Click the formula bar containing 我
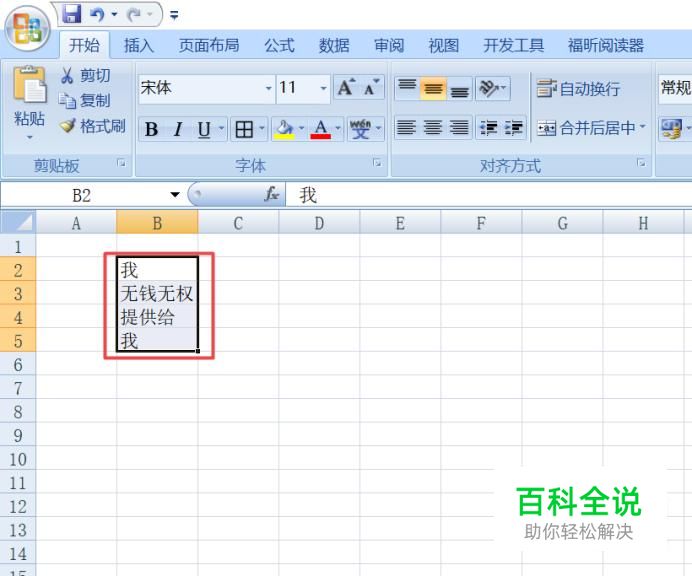Image resolution: width=692 pixels, height=576 pixels. tap(489, 195)
